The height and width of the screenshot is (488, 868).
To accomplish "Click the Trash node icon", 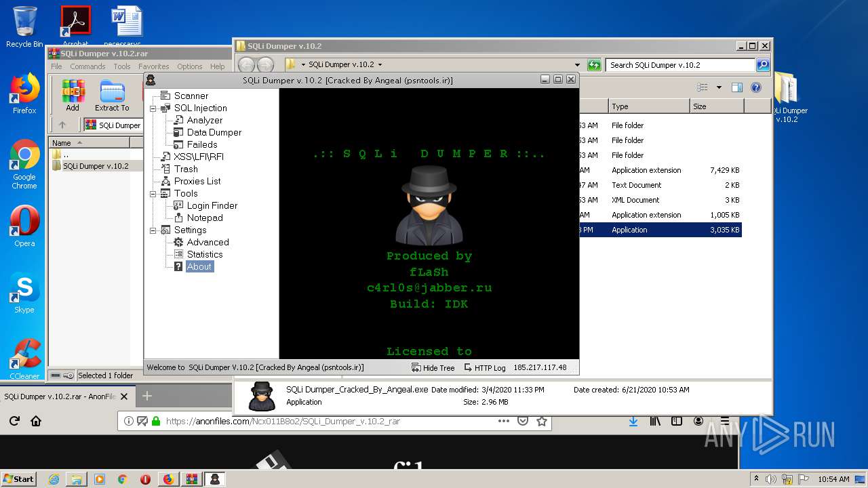I will (x=165, y=169).
